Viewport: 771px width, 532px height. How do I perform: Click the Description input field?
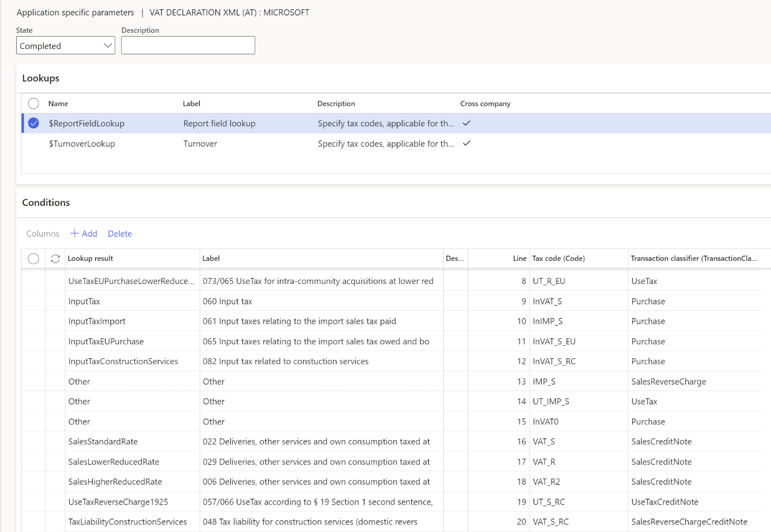coord(188,46)
